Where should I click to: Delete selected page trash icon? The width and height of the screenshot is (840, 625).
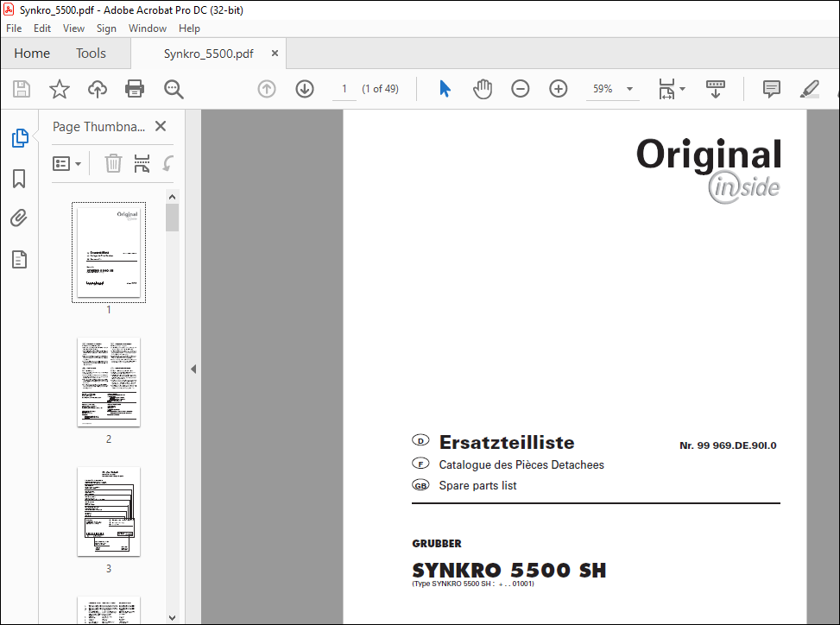coord(113,163)
